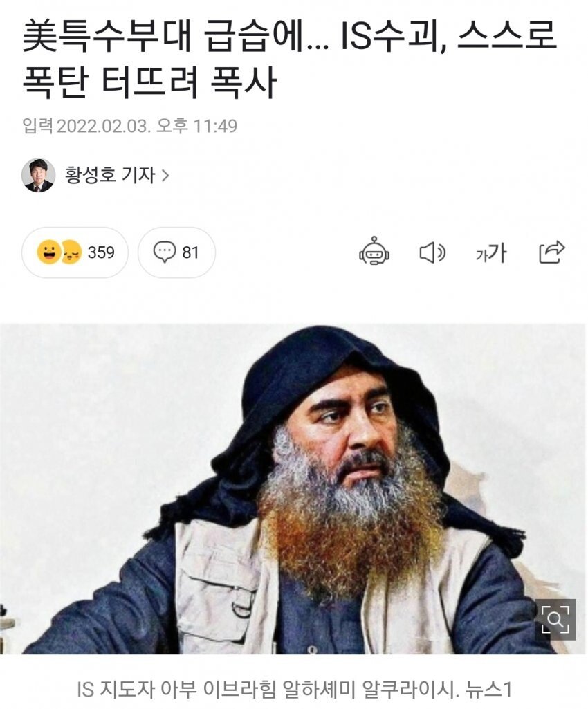Open reporter page for 황성호 기자
Image resolution: width=588 pixels, height=709 pixels.
pyautogui.click(x=110, y=175)
